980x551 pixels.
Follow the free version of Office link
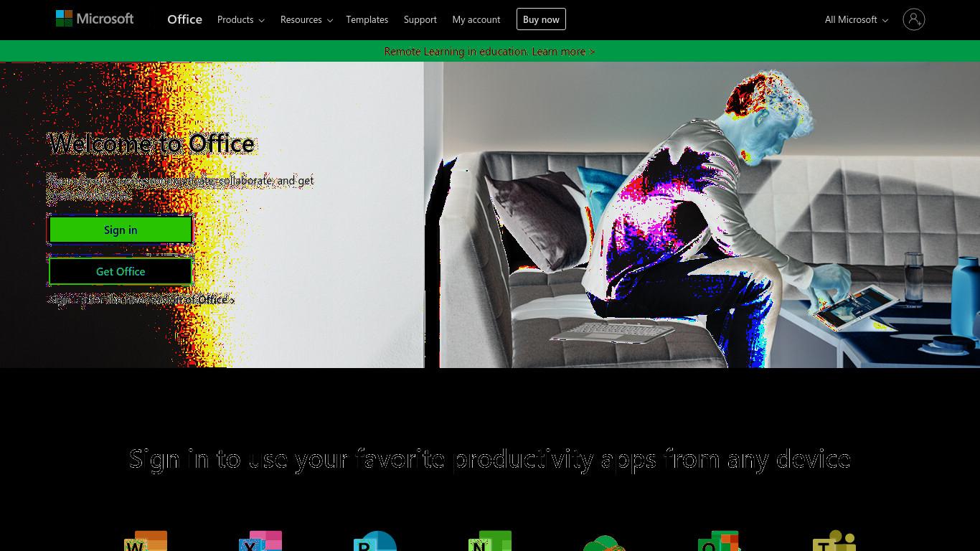coord(141,299)
